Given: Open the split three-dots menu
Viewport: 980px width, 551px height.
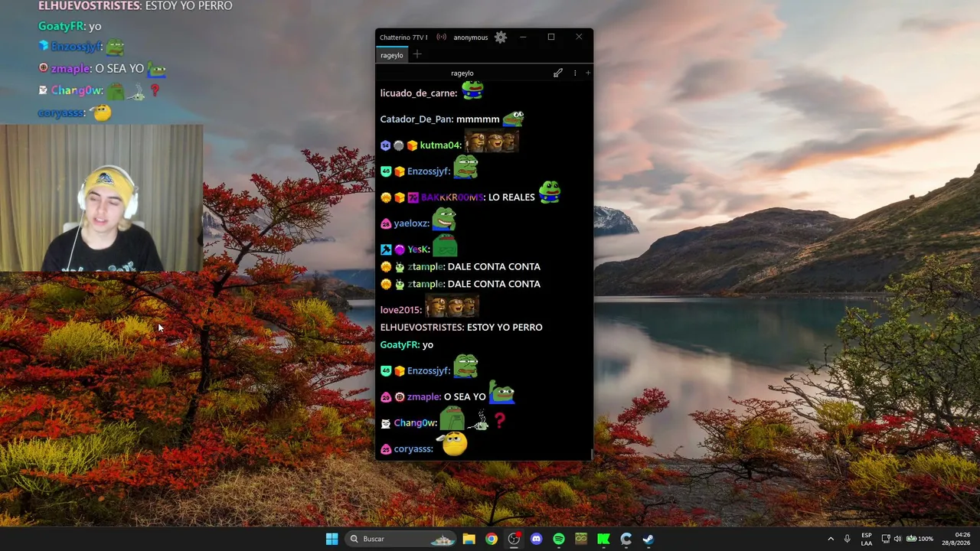Looking at the screenshot, I should tap(575, 73).
